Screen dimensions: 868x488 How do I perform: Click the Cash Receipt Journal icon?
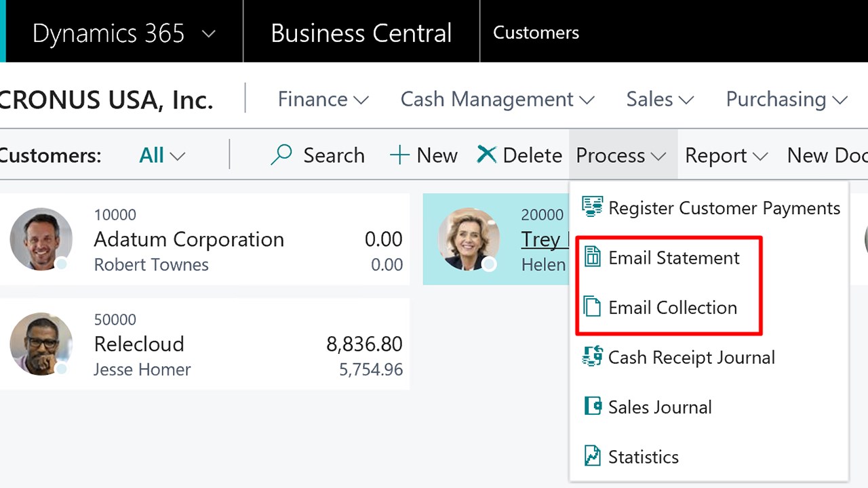point(592,357)
